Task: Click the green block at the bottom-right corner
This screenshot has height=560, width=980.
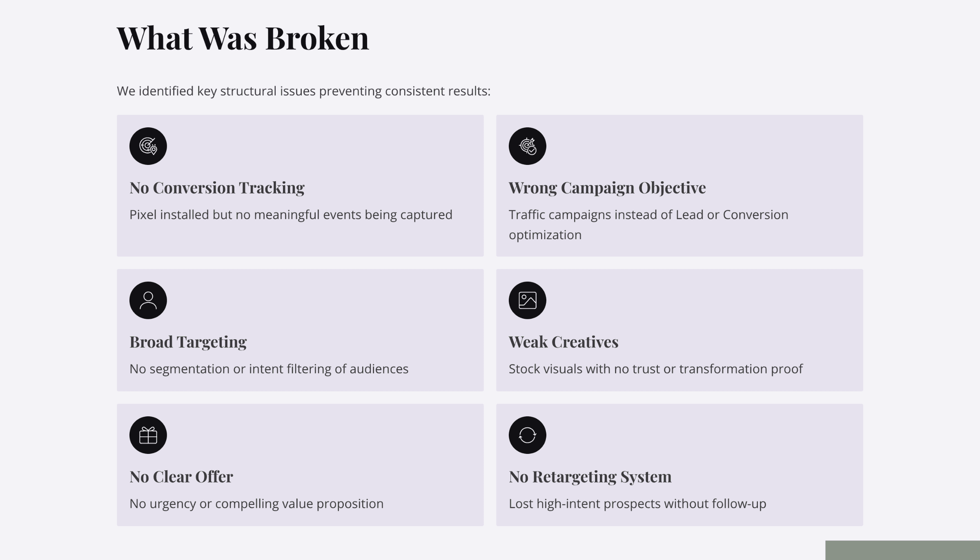Action: pyautogui.click(x=902, y=550)
